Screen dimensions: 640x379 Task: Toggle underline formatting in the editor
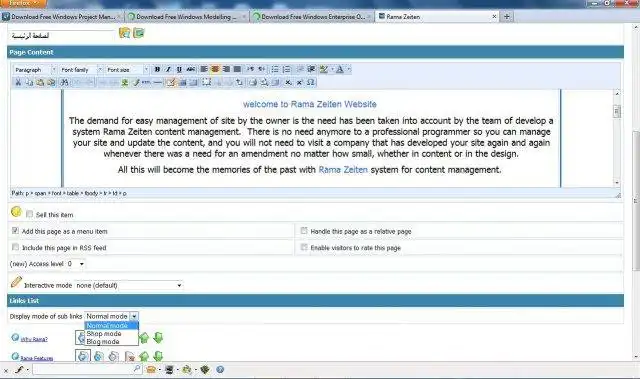tap(179, 69)
